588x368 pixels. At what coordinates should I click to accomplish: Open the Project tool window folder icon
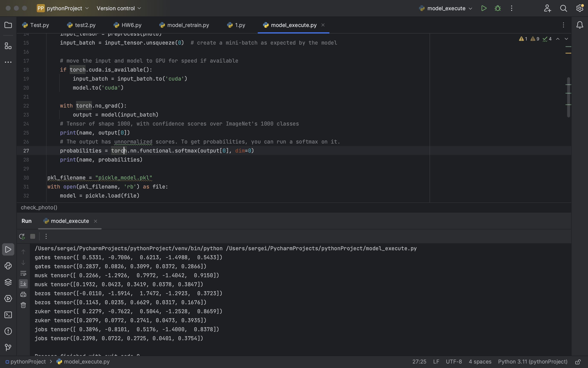(8, 25)
